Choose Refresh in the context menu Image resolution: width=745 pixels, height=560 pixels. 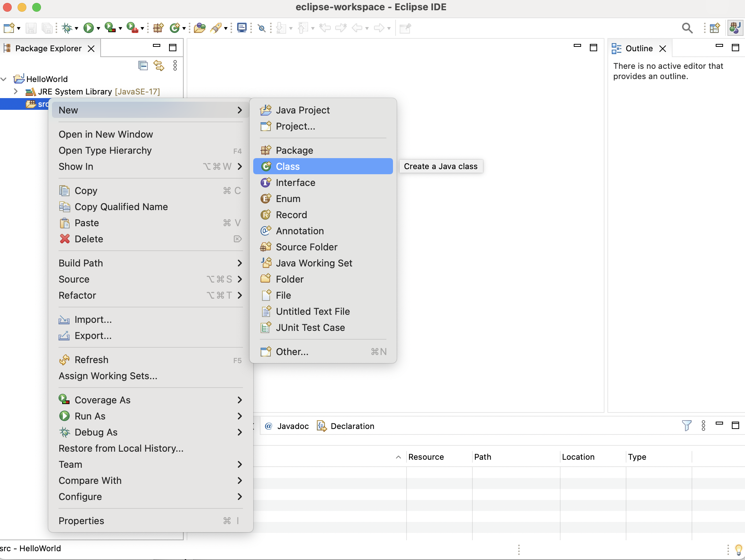pyautogui.click(x=91, y=360)
